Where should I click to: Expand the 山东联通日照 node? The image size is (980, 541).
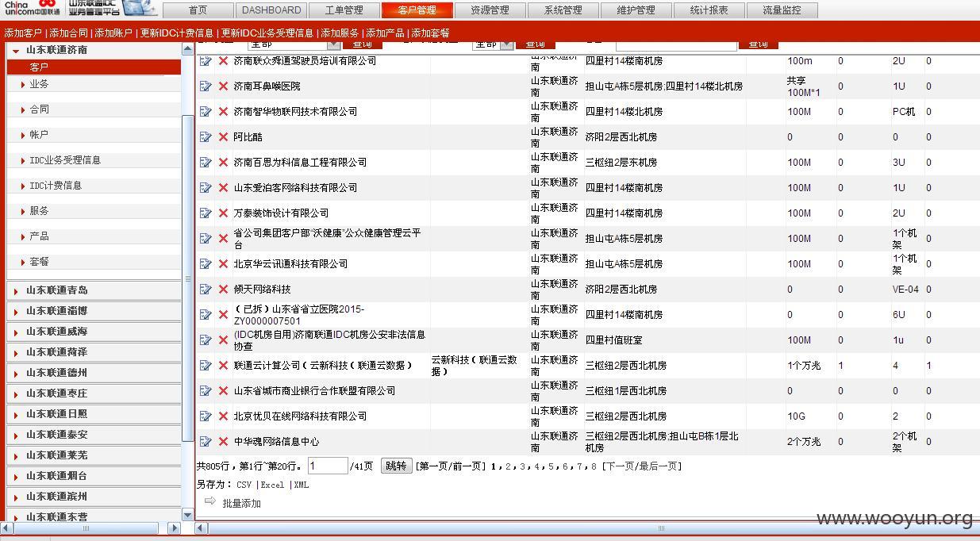coord(16,414)
